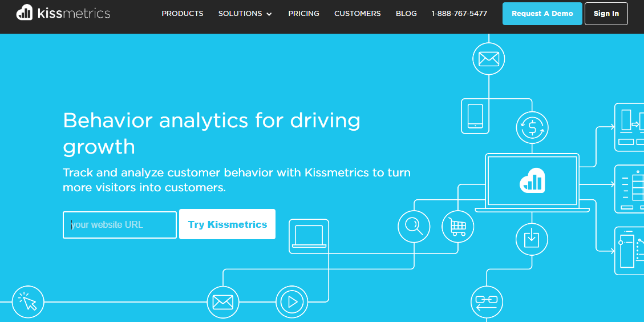Open the CUSTOMERS page
The width and height of the screenshot is (644, 322).
click(x=357, y=14)
